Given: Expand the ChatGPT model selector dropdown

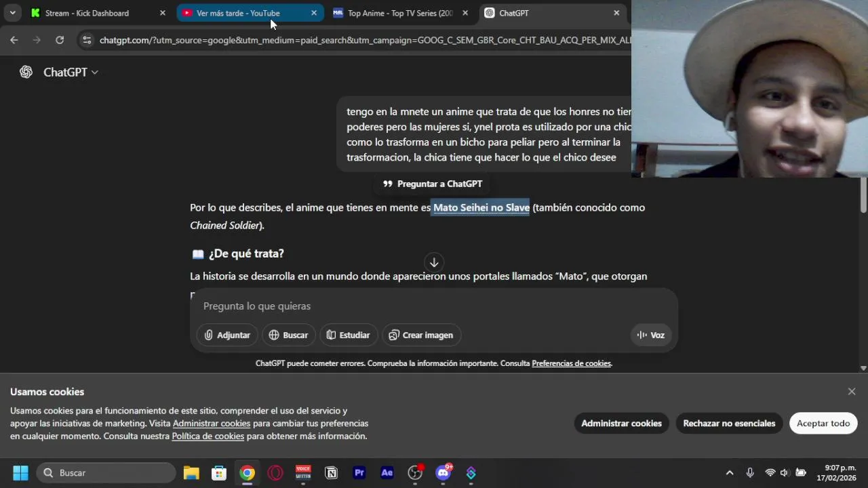Looking at the screenshot, I should click(71, 72).
